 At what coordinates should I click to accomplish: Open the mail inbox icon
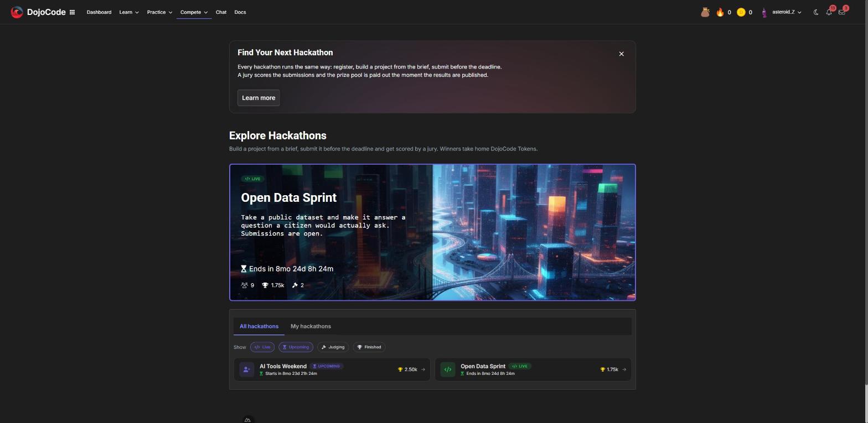pyautogui.click(x=842, y=12)
